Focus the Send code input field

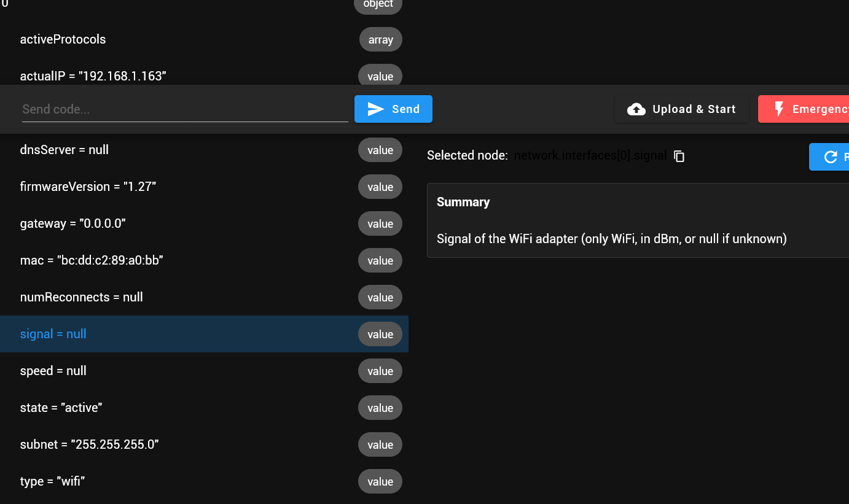click(x=185, y=109)
